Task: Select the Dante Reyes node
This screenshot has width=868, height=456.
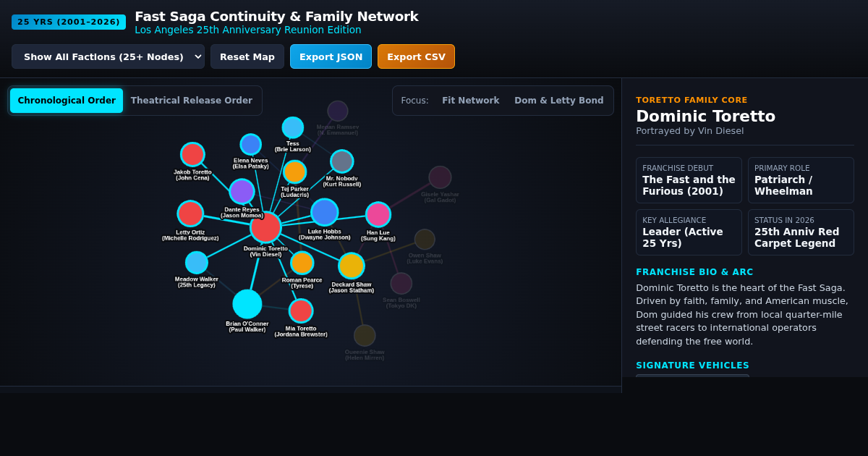Action: click(242, 191)
